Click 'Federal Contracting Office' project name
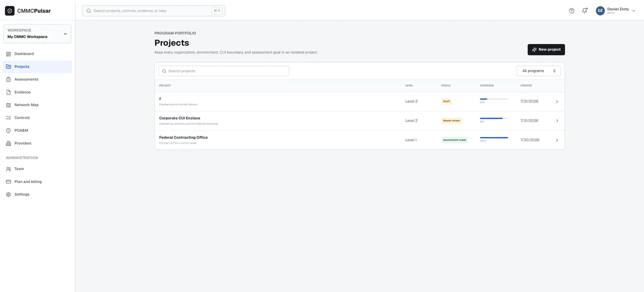Screen dimensions: 644x292 click(183, 137)
